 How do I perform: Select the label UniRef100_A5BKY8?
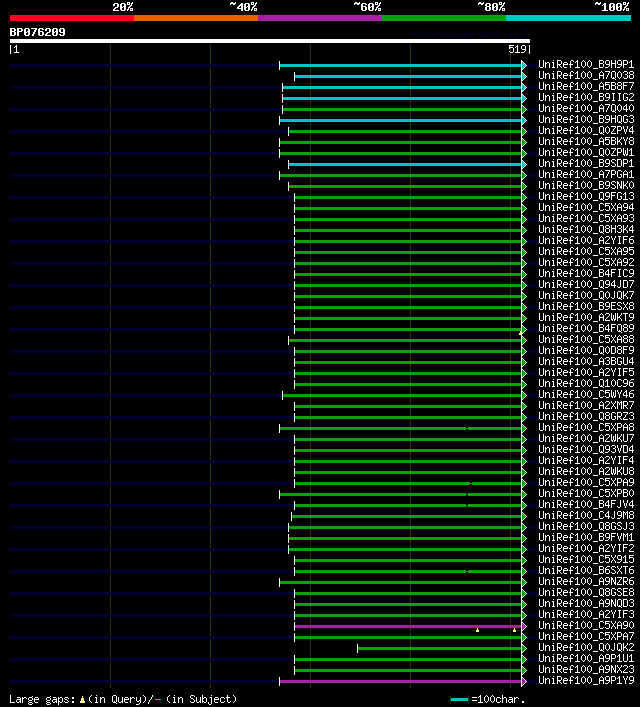tap(586, 141)
